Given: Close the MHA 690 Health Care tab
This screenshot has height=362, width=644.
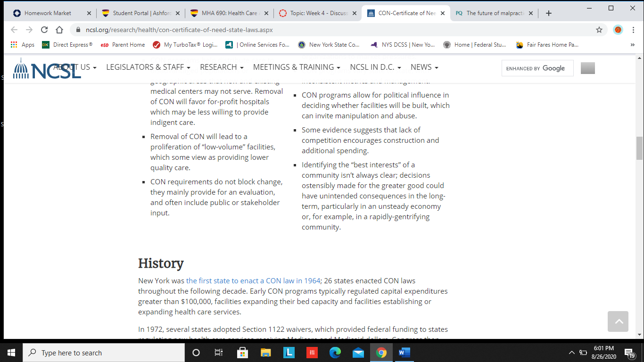Looking at the screenshot, I should (x=266, y=13).
